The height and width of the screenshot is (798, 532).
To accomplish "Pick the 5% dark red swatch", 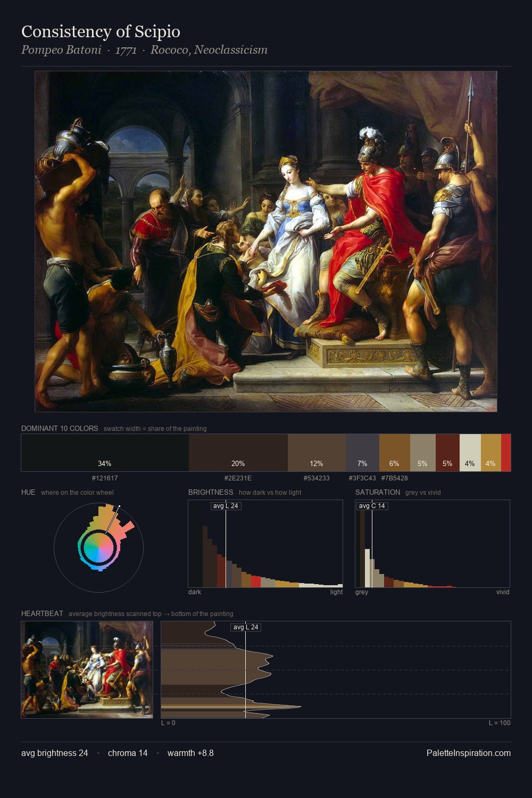I will click(447, 453).
